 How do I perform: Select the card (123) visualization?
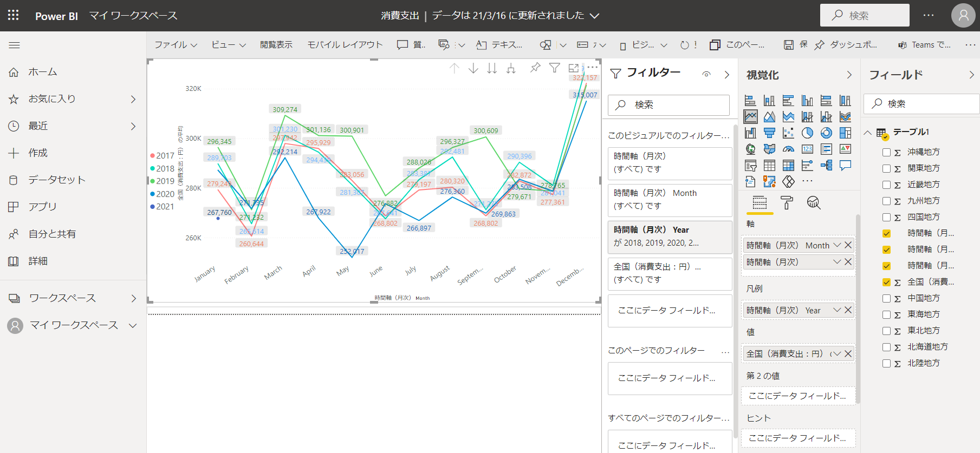pyautogui.click(x=807, y=149)
